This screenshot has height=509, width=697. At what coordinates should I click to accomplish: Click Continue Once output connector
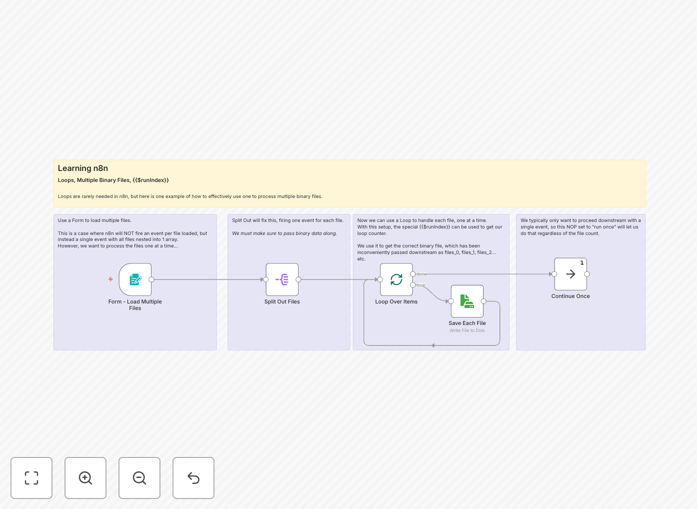click(587, 274)
